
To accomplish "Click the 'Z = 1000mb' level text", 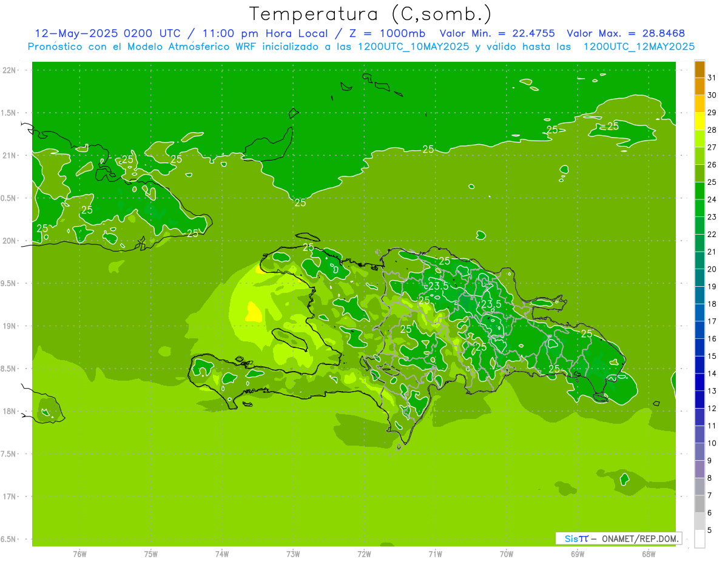I will pos(385,33).
